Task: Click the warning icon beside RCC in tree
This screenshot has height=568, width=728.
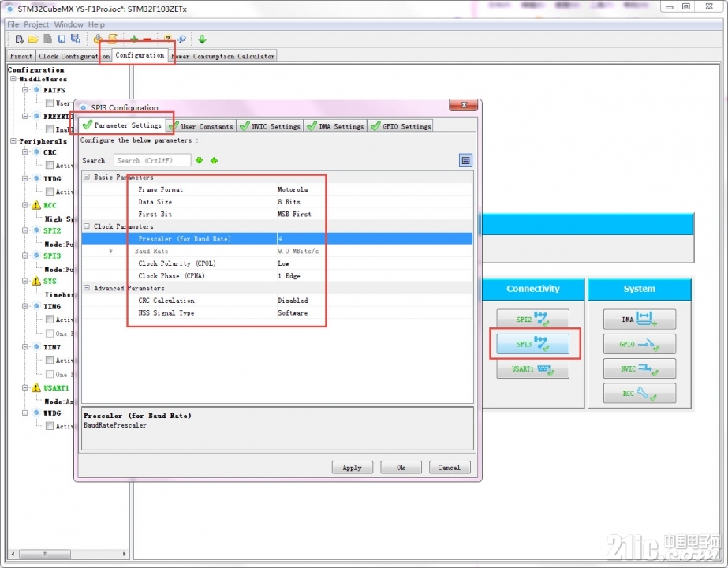Action: point(36,205)
